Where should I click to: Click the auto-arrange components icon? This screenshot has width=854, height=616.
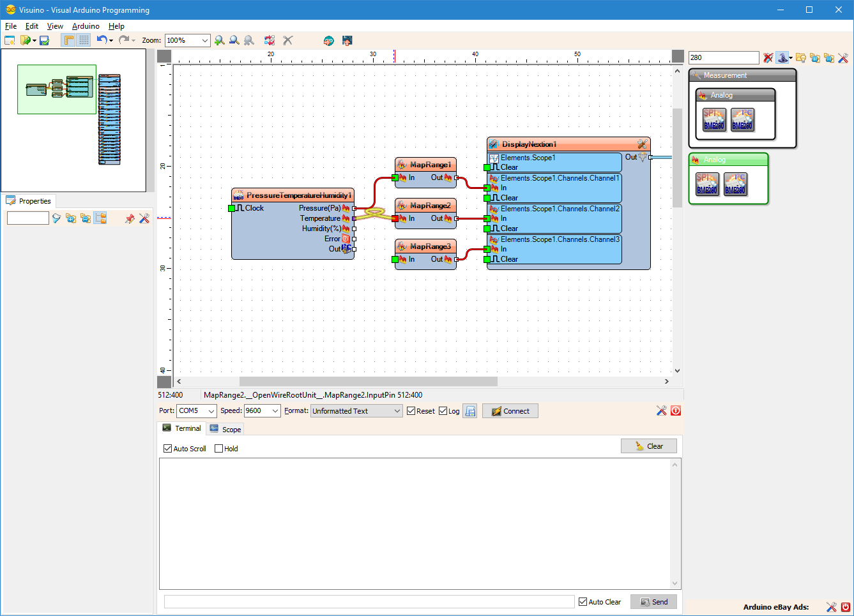[x=270, y=40]
